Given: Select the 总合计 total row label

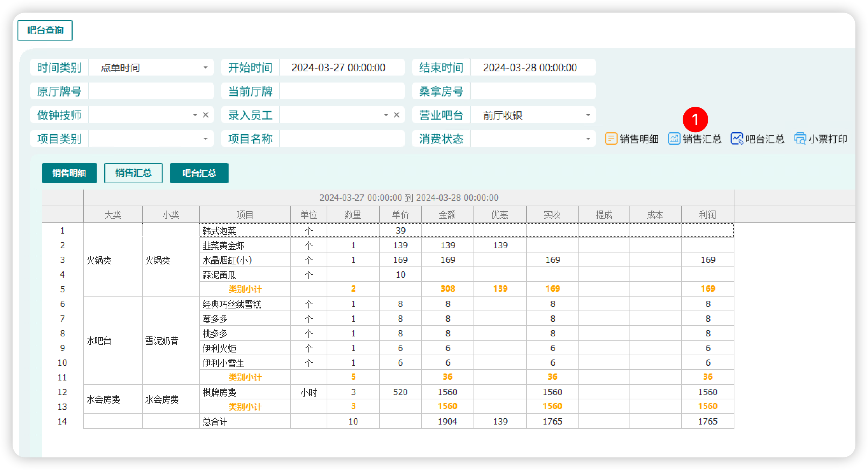Looking at the screenshot, I should click(x=245, y=421).
